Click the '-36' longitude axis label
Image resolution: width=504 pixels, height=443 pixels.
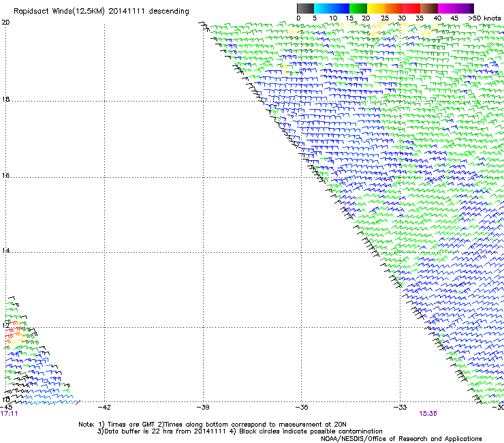pyautogui.click(x=301, y=408)
